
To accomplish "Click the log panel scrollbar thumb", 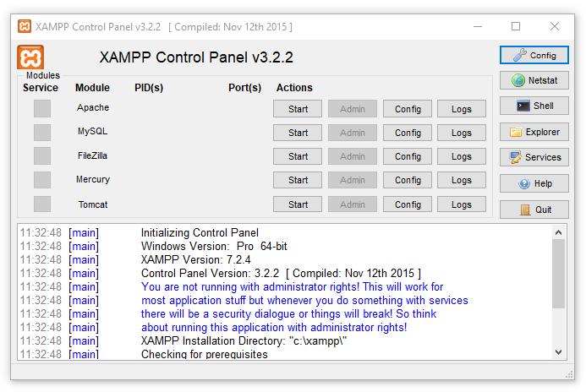I will 559,274.
